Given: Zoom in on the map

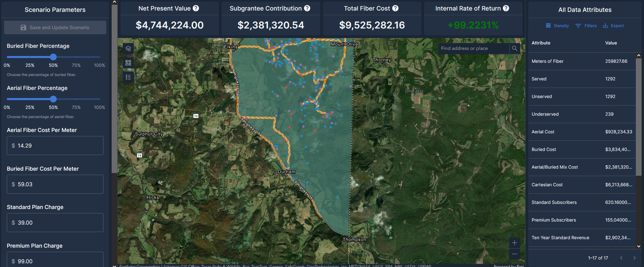Looking at the screenshot, I should [514, 243].
